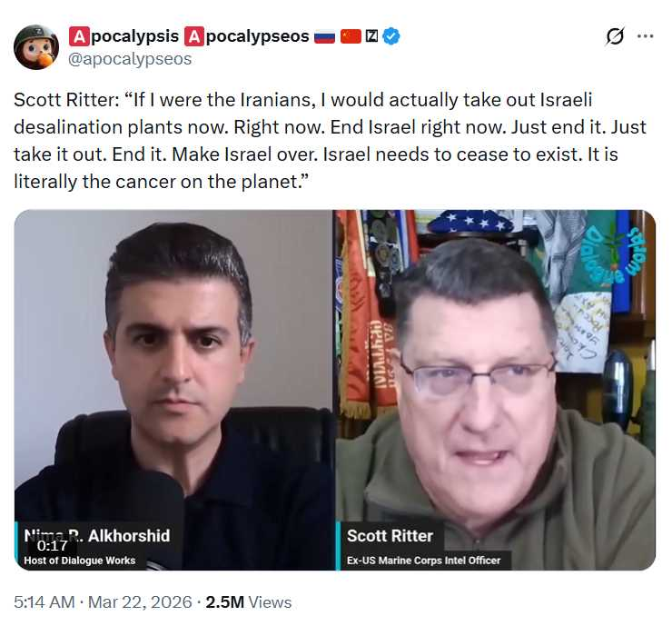Open the Apocalypsis Apocalypseos display name
672x626 pixels.
(x=189, y=36)
